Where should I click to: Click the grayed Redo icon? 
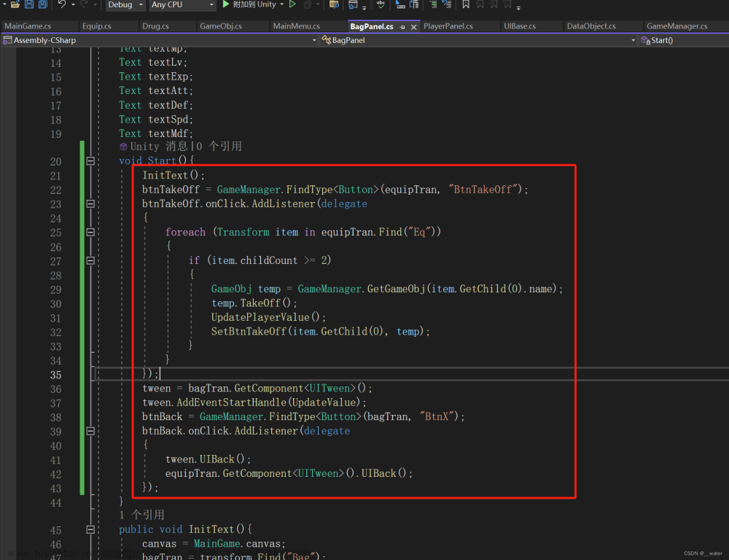pos(84,4)
